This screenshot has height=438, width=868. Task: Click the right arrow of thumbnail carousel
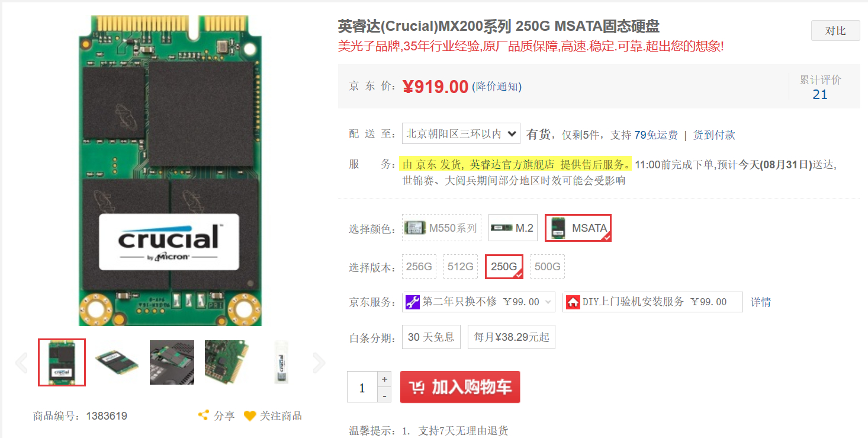(319, 363)
